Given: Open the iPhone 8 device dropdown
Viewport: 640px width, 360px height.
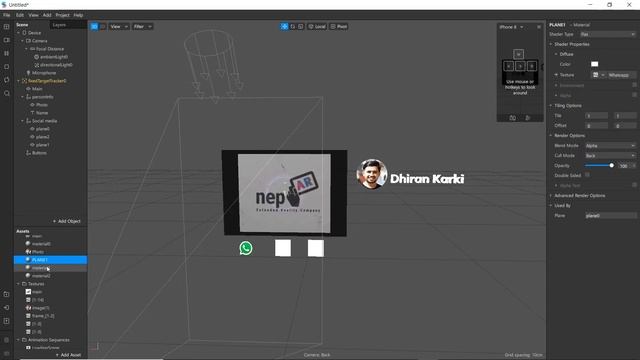Looking at the screenshot, I should [x=511, y=27].
